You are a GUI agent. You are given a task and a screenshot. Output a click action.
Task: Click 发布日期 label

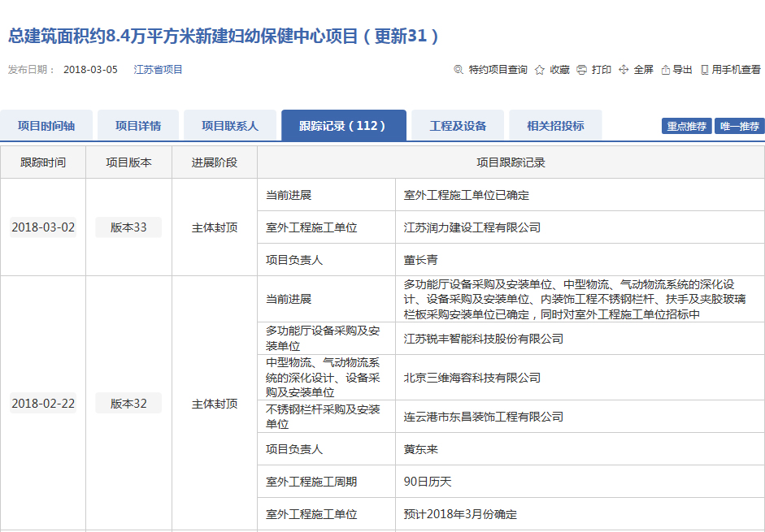point(31,70)
